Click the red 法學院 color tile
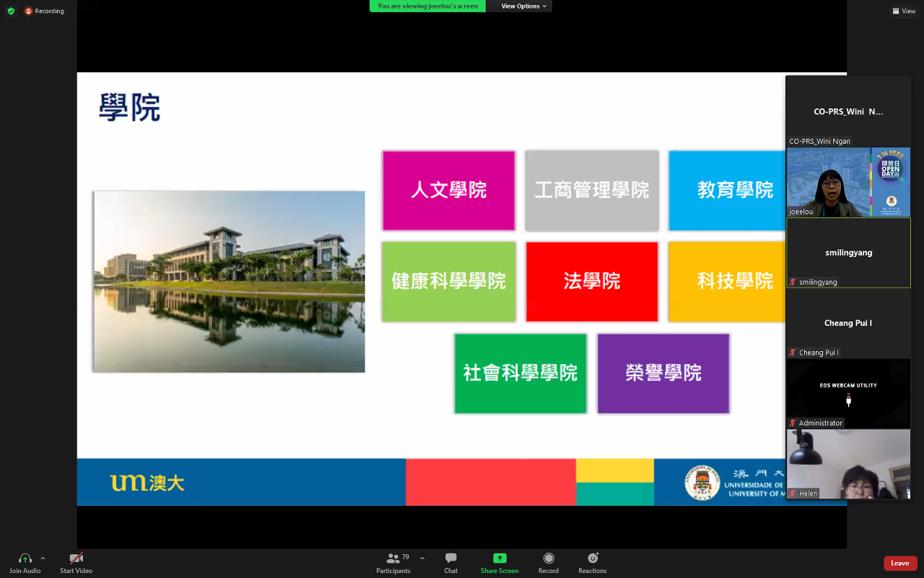Screen dimensions: 924x578 tap(592, 281)
